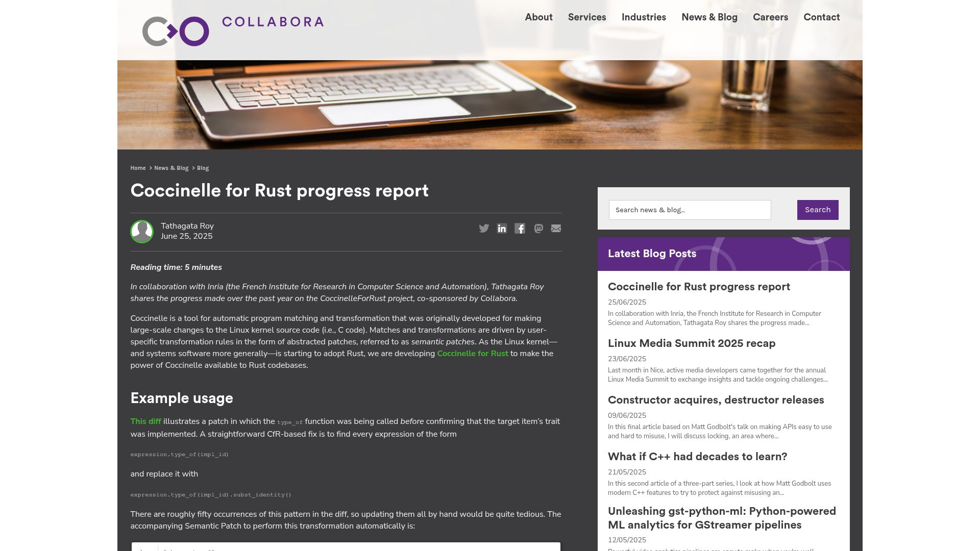This screenshot has width=980, height=551.
Task: Go to the Careers page
Action: pos(770,17)
